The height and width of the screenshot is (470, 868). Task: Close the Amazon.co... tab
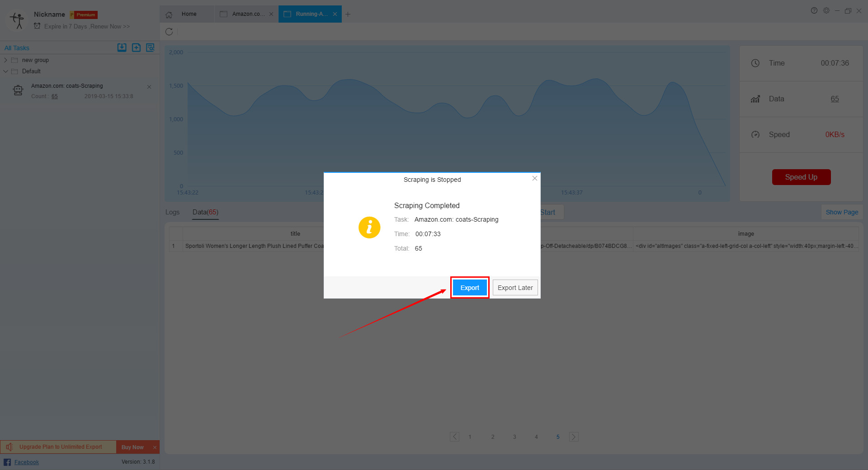(271, 14)
